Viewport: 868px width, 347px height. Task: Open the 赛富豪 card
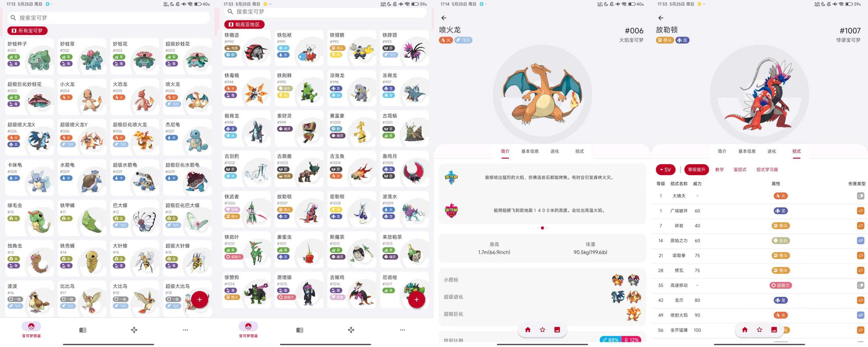click(x=352, y=129)
